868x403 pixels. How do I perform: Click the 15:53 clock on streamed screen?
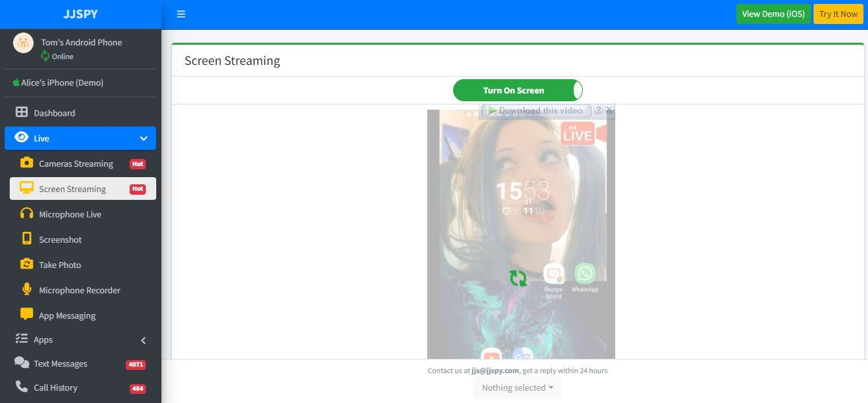522,190
